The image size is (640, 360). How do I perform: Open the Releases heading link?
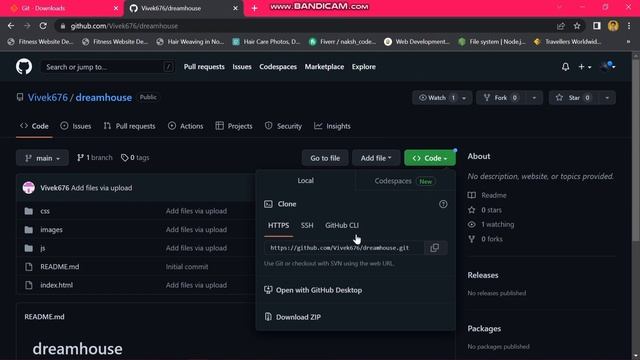point(483,275)
